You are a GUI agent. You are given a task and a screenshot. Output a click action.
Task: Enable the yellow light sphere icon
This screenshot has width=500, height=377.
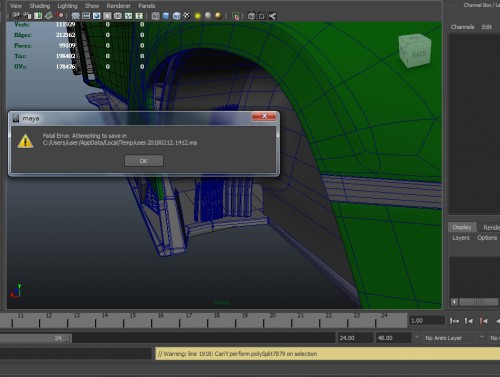(x=198, y=16)
